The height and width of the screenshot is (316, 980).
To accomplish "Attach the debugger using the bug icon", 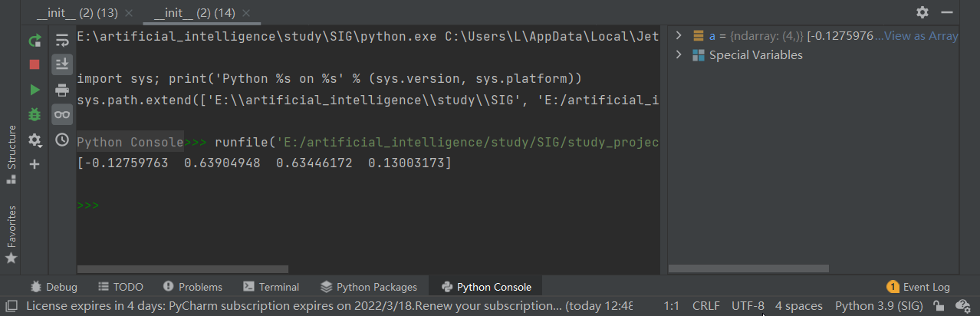I will coord(35,114).
